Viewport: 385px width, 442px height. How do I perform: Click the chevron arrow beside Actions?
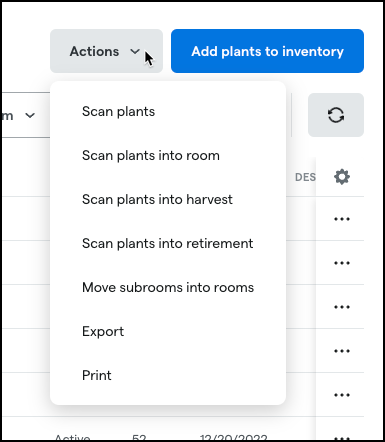(135, 51)
